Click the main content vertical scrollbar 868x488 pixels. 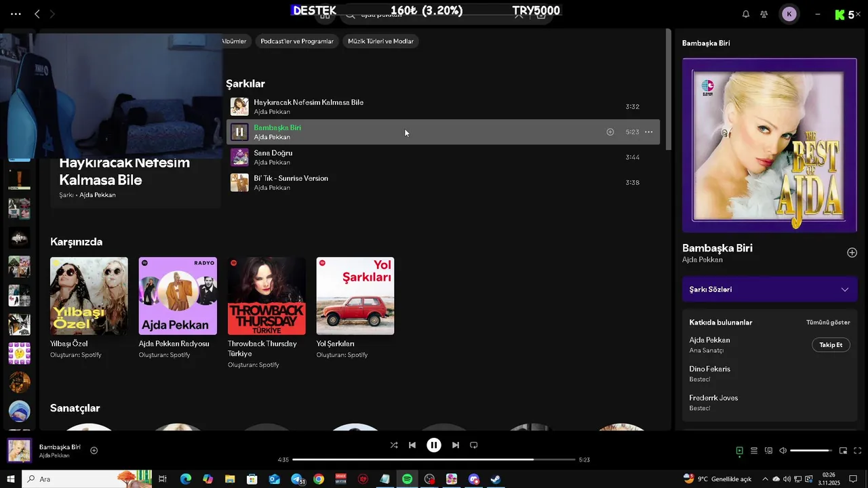click(x=668, y=89)
